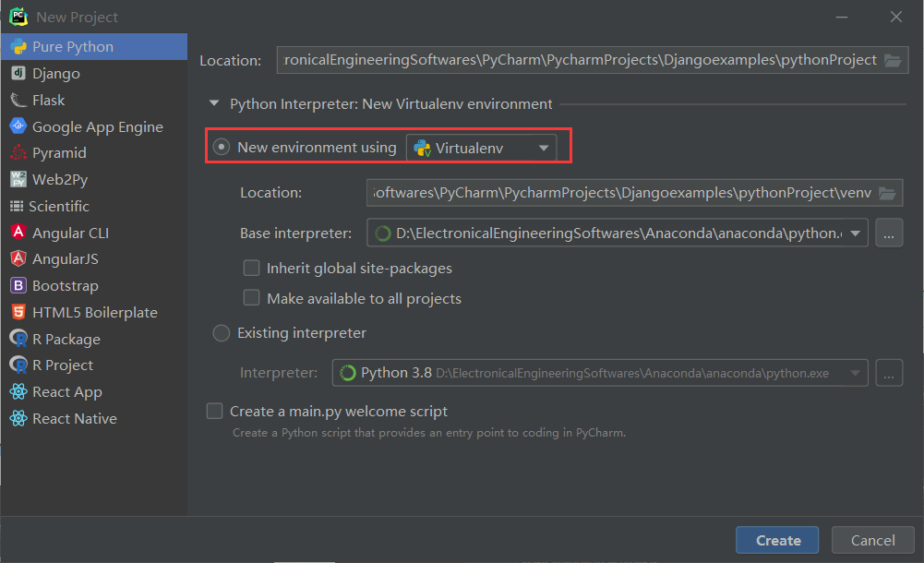The height and width of the screenshot is (563, 924).
Task: Open the Base interpreter dropdown arrow
Action: click(855, 234)
